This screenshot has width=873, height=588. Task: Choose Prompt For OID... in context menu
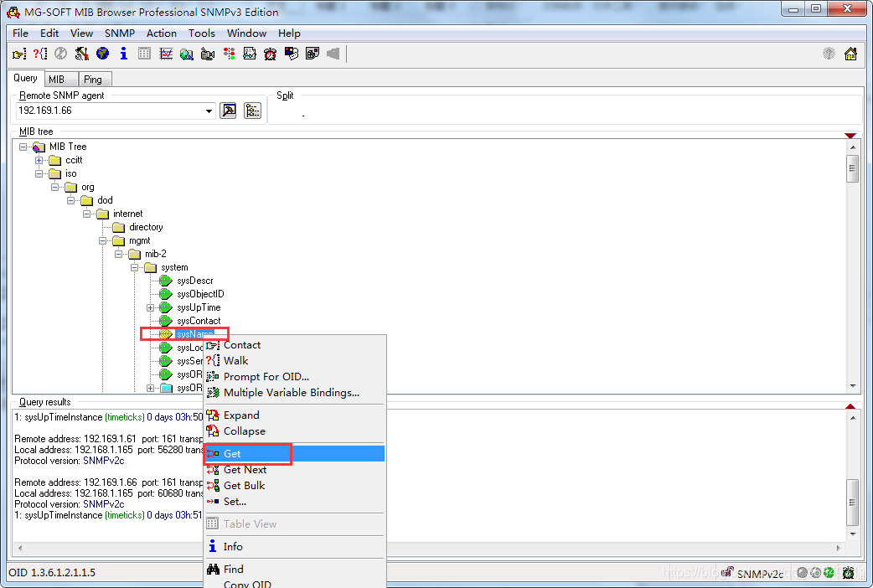pyautogui.click(x=295, y=377)
